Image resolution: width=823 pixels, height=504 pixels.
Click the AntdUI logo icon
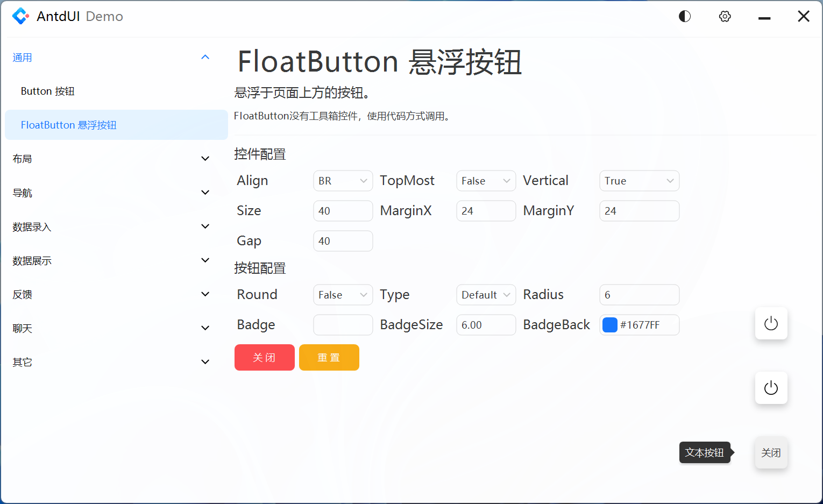[20, 16]
